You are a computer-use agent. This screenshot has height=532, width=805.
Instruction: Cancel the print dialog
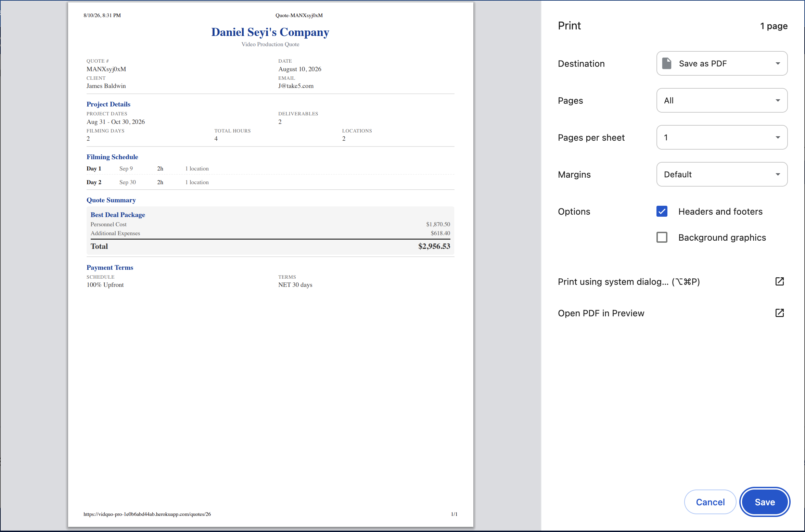click(x=710, y=502)
